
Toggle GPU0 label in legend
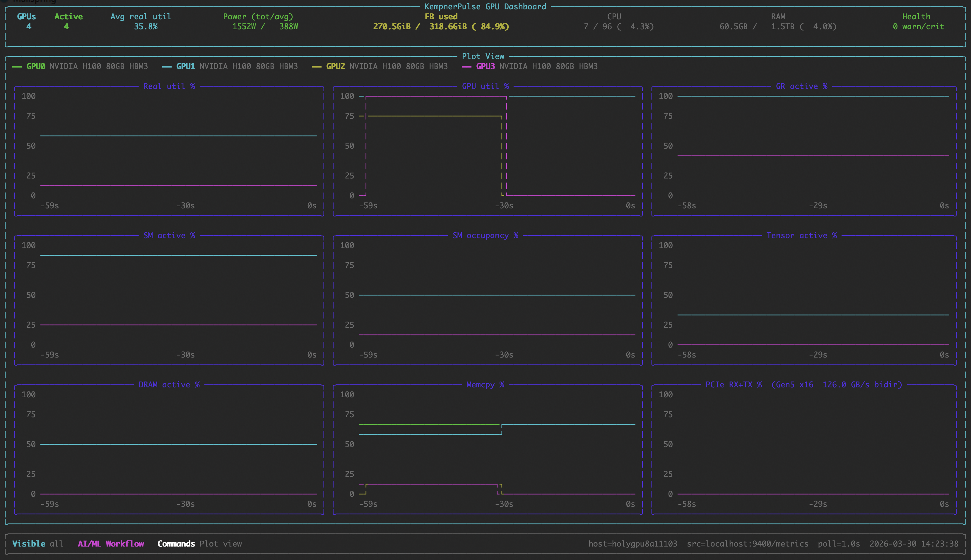(x=35, y=66)
